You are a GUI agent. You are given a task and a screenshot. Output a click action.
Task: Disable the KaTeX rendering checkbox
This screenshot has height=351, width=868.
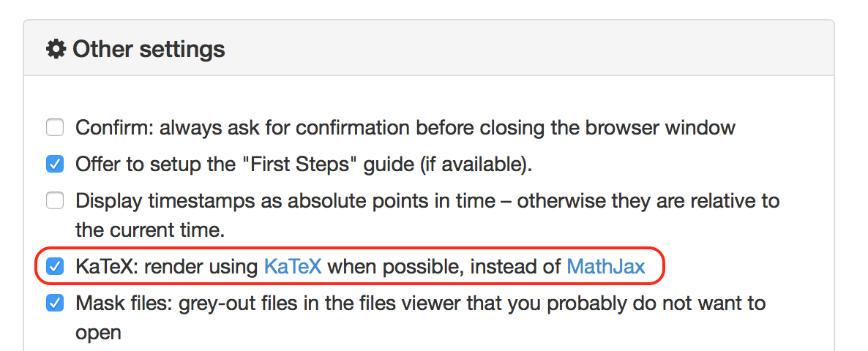[55, 266]
